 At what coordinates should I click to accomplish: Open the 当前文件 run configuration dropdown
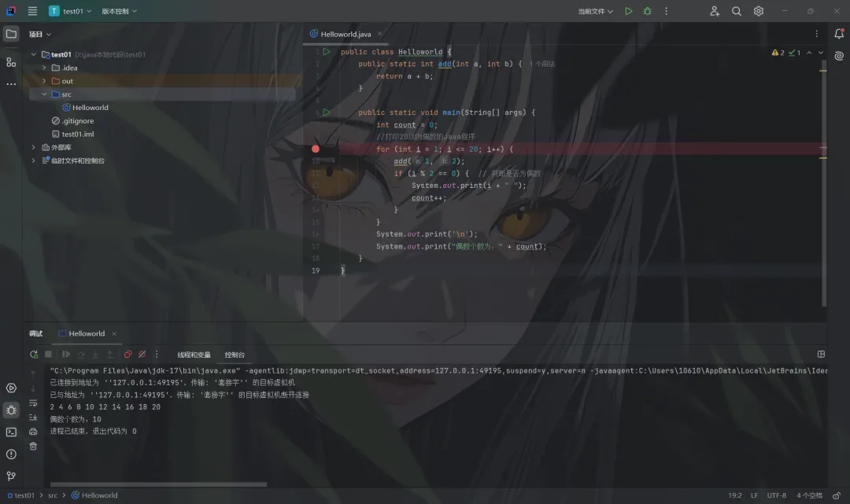click(x=595, y=11)
